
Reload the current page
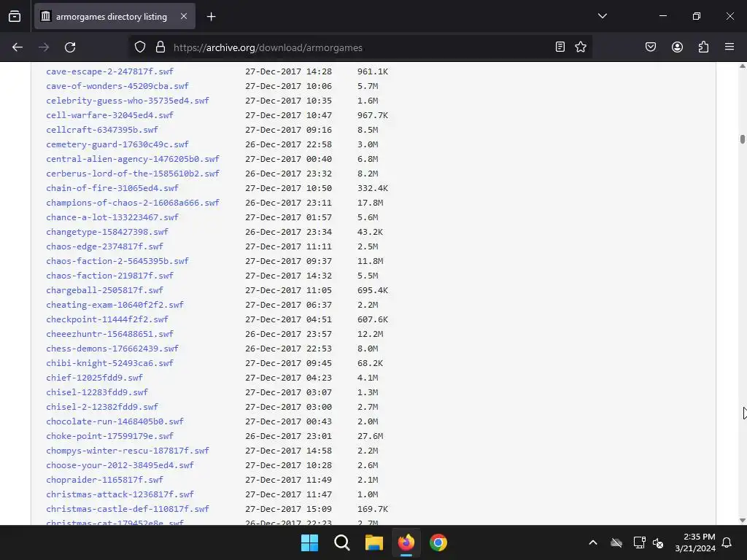(x=70, y=47)
